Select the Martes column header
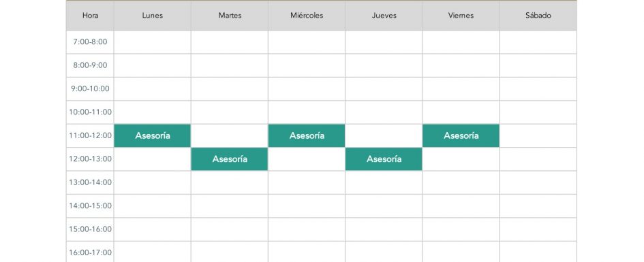The image size is (644, 262). (x=230, y=16)
